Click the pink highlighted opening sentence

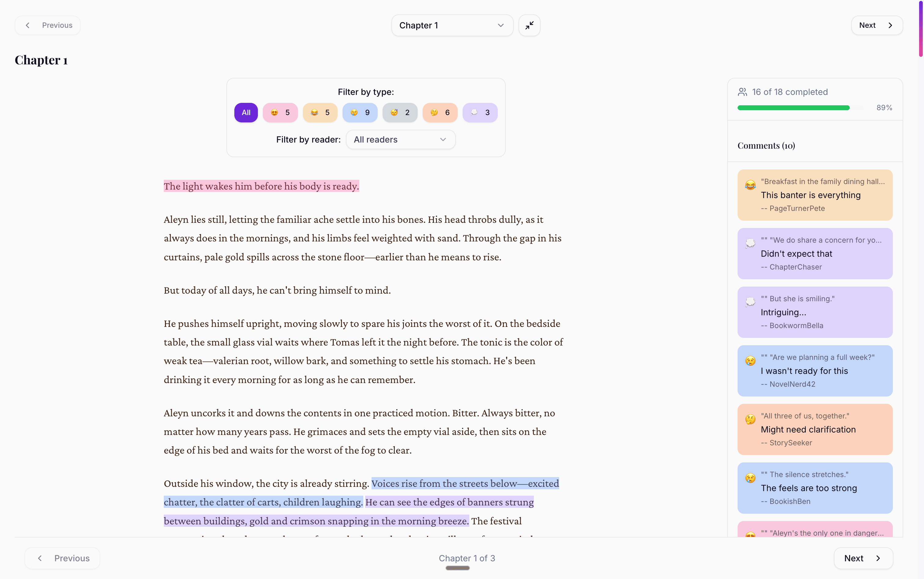261,186
